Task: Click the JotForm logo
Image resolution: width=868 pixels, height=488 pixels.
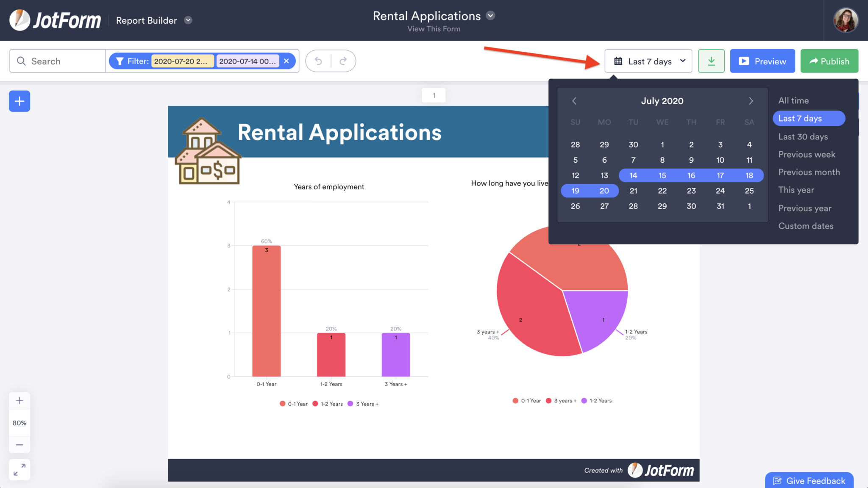Action: pos(55,19)
